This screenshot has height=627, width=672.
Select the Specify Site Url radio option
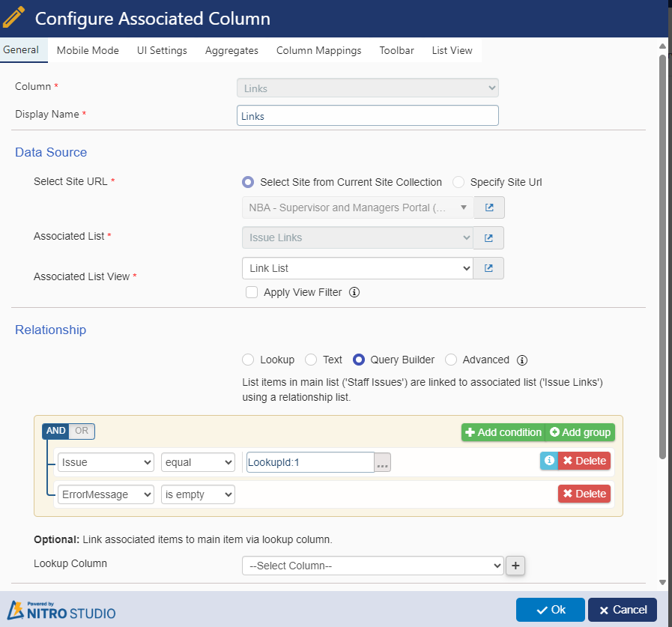[x=458, y=182]
